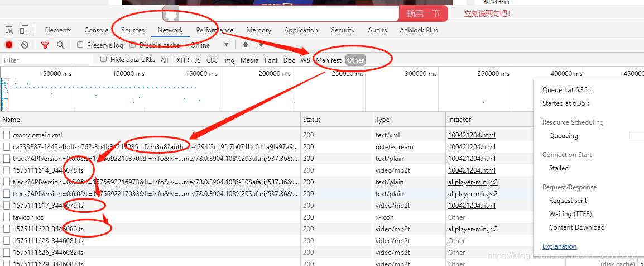Click the file icon beside favicon.ico
The height and width of the screenshot is (266, 644).
pos(7,217)
